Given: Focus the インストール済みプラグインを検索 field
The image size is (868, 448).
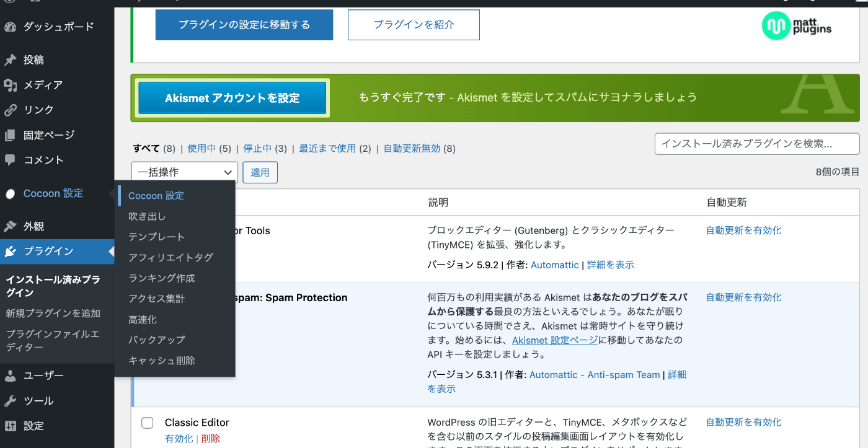Looking at the screenshot, I should pyautogui.click(x=757, y=144).
